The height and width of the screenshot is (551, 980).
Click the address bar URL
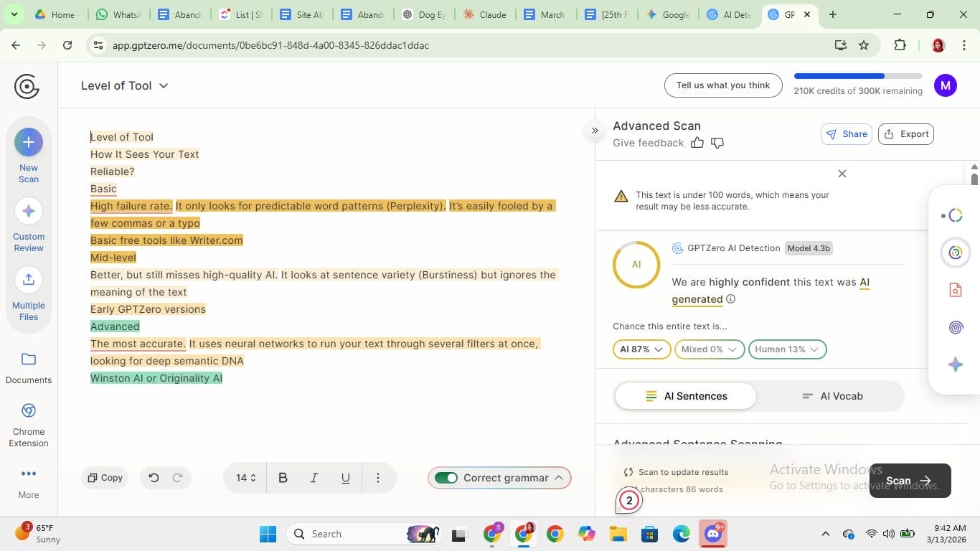click(270, 45)
